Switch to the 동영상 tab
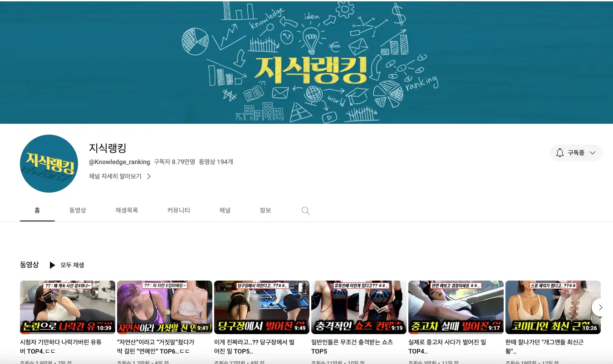Image resolution: width=613 pixels, height=364 pixels. pyautogui.click(x=78, y=210)
